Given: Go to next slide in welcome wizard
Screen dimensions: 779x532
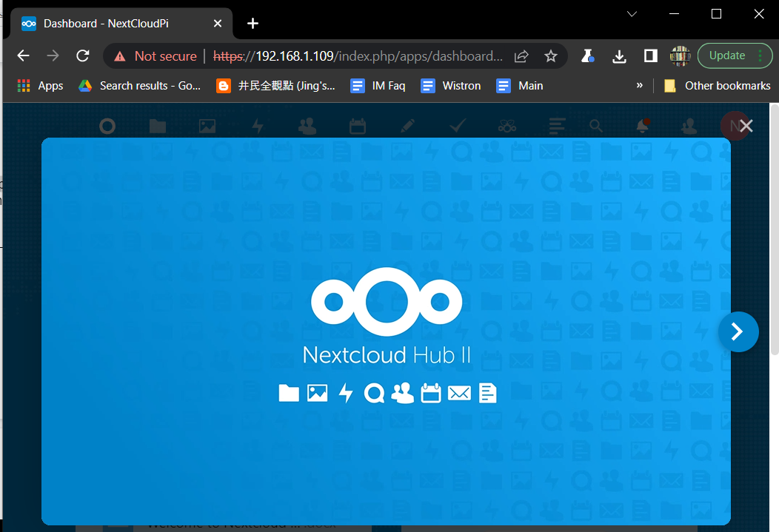Looking at the screenshot, I should pyautogui.click(x=738, y=331).
